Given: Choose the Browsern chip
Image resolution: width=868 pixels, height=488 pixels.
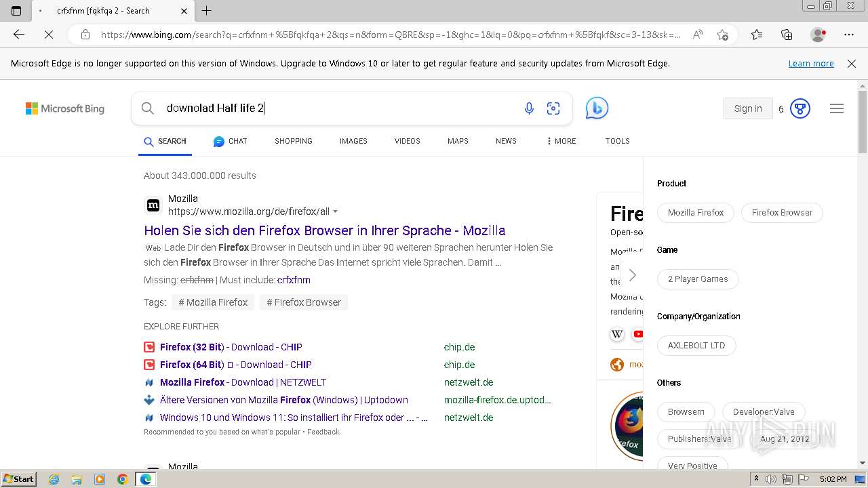Looking at the screenshot, I should pyautogui.click(x=686, y=412).
